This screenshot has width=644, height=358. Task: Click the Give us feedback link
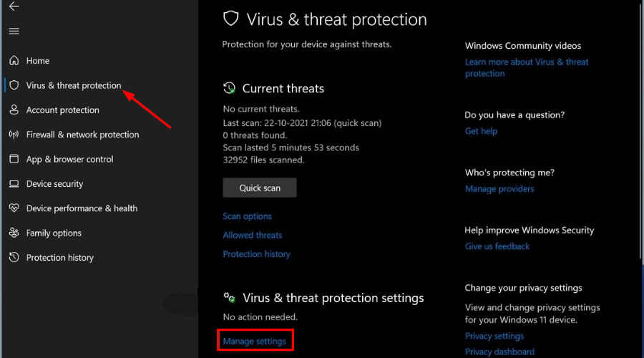(497, 246)
